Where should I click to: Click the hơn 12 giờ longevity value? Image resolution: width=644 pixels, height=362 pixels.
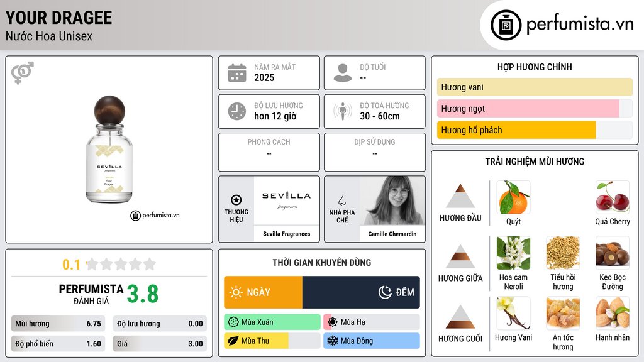tap(275, 116)
